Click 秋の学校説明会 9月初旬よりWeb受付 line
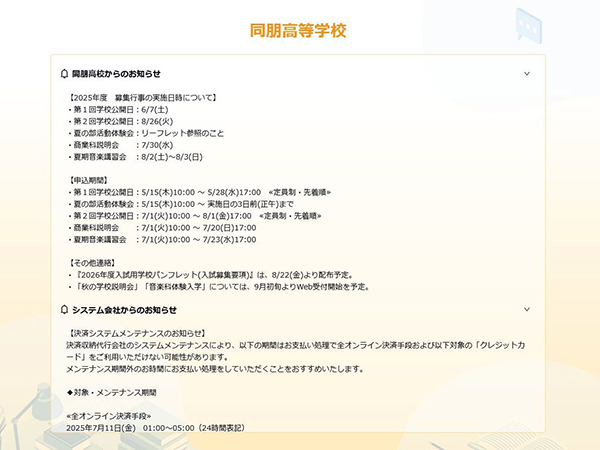 (x=220, y=287)
